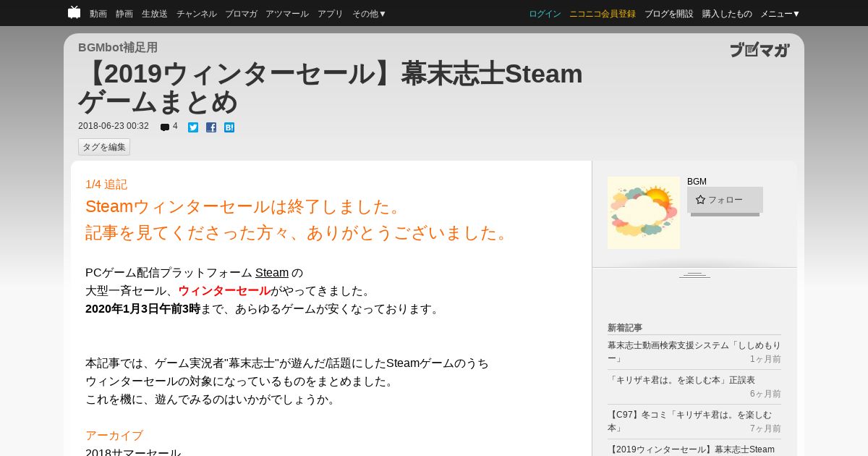Click the Steam hyperlink in article
Viewport: 868px width, 456px height.
[272, 273]
